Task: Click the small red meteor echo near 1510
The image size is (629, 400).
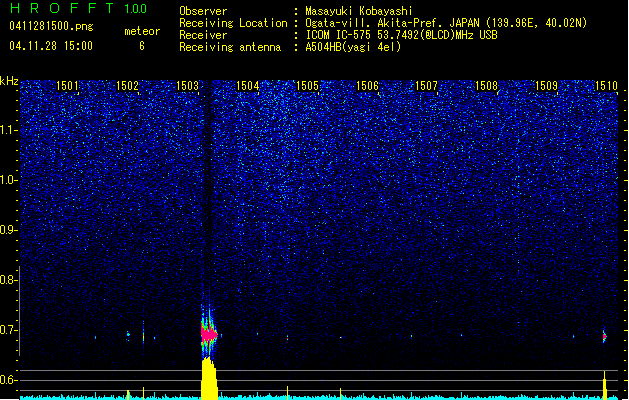Action: [x=605, y=336]
